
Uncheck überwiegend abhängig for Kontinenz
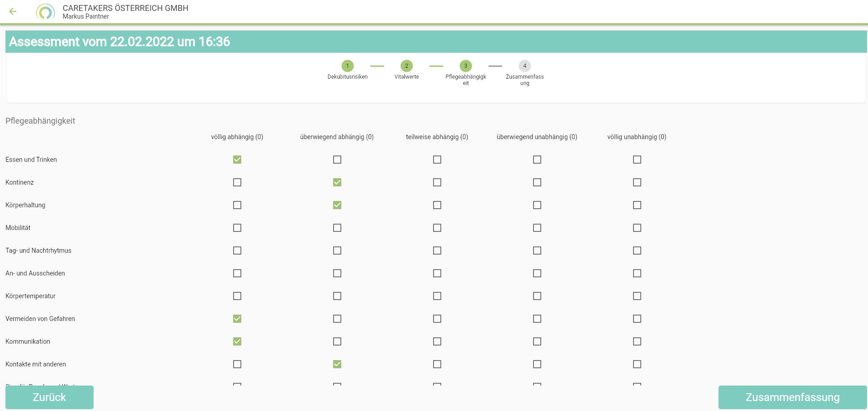(x=337, y=182)
